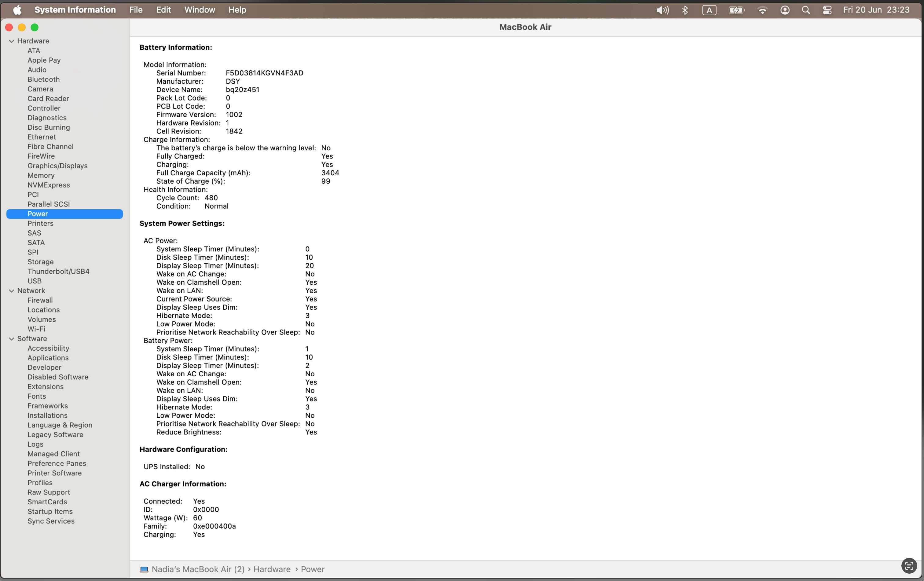Select ATA in the sidebar
Viewport: 924px width, 581px height.
pos(34,51)
